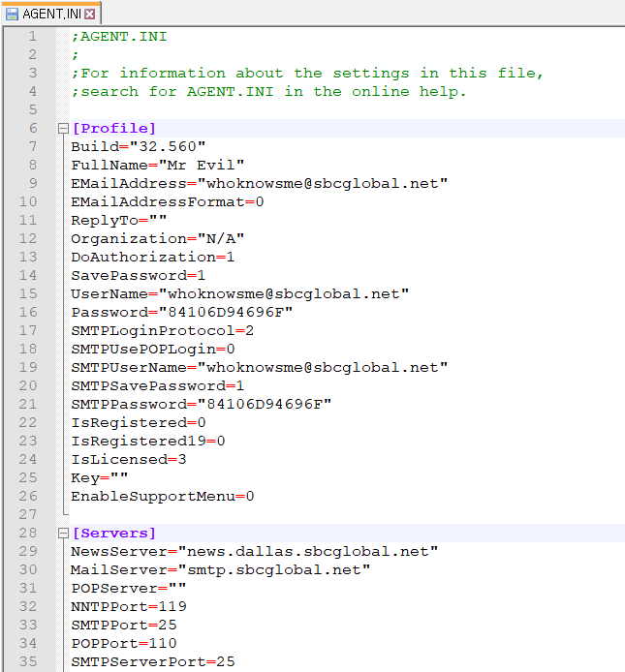The height and width of the screenshot is (672, 625).
Task: Click the SMTPSavePassword=1 line
Action: tap(157, 385)
